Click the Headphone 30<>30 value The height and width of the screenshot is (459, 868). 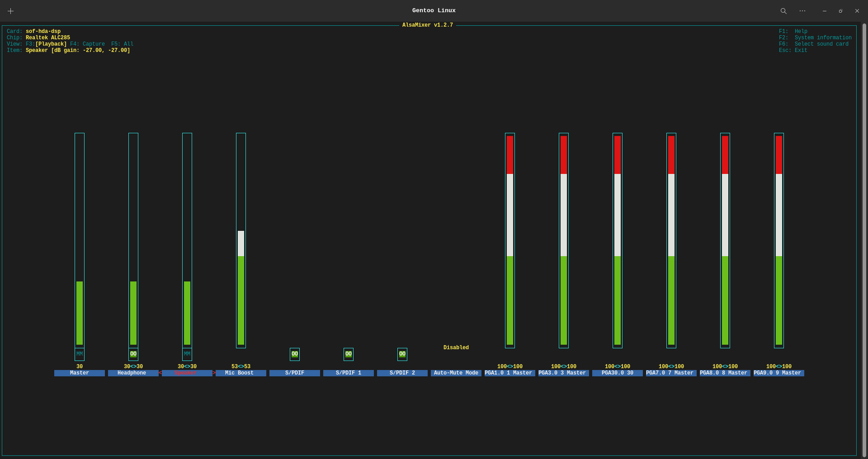[133, 367]
